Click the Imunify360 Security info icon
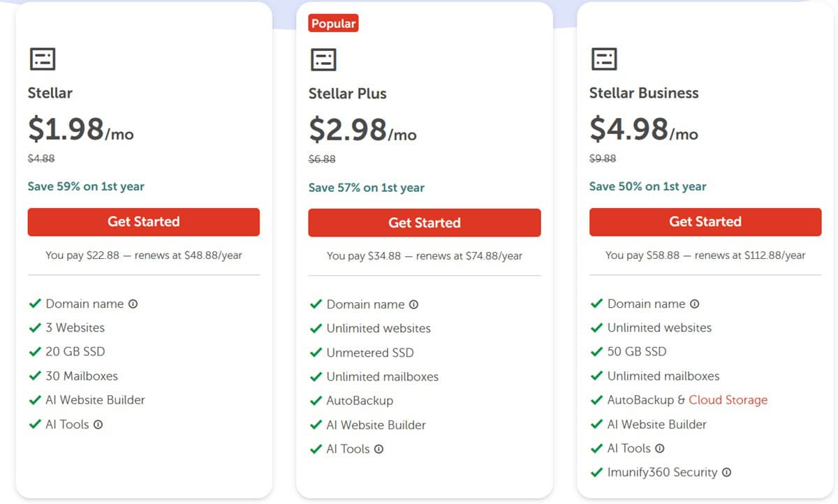Screen dimensions: 838x504 click(x=727, y=473)
